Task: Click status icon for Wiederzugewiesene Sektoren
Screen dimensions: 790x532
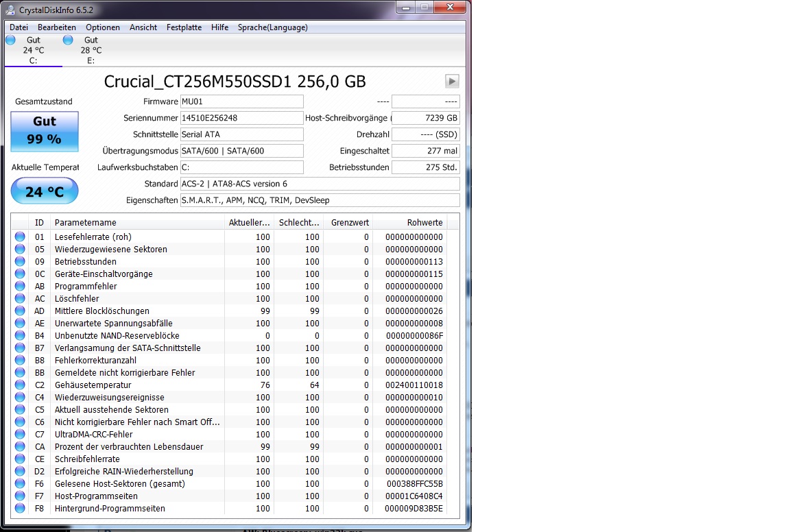Action: (x=20, y=249)
